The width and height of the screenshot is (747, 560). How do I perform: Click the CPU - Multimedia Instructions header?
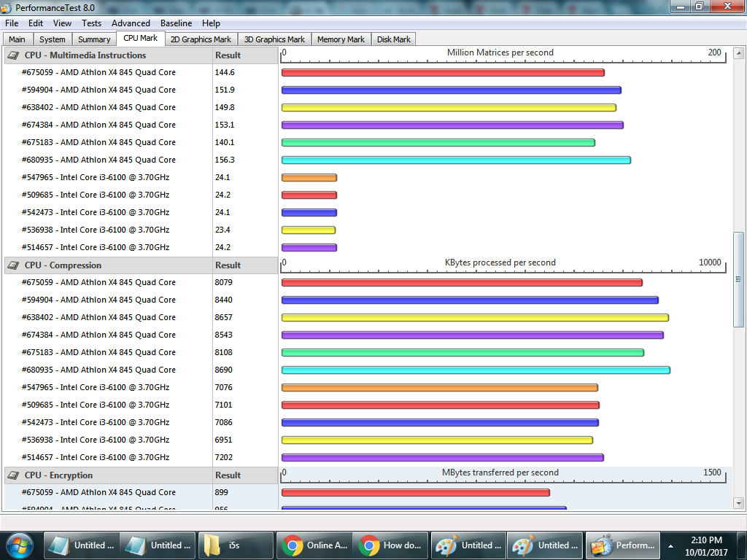pyautogui.click(x=108, y=55)
